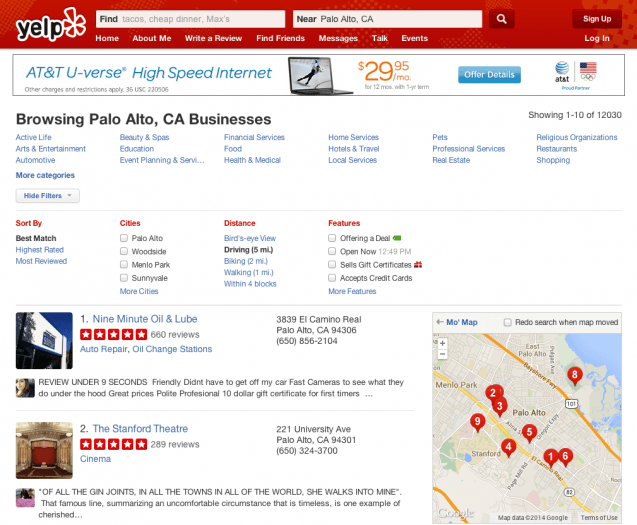The image size is (637, 525).
Task: Browse the Active Life category
Action: tap(34, 137)
